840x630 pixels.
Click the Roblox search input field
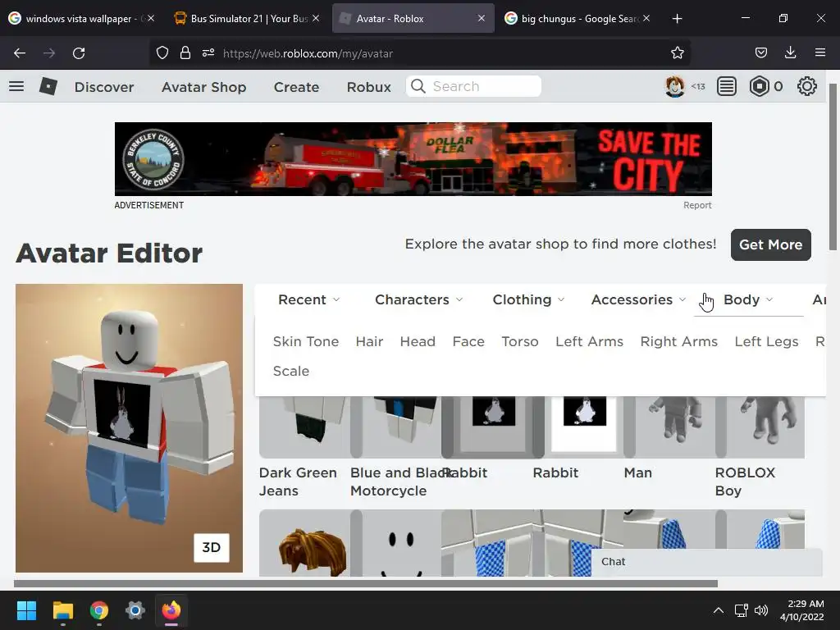[473, 86]
